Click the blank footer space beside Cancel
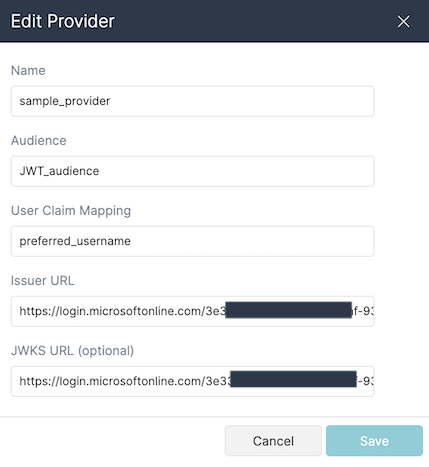The height and width of the screenshot is (467, 429). 112,441
